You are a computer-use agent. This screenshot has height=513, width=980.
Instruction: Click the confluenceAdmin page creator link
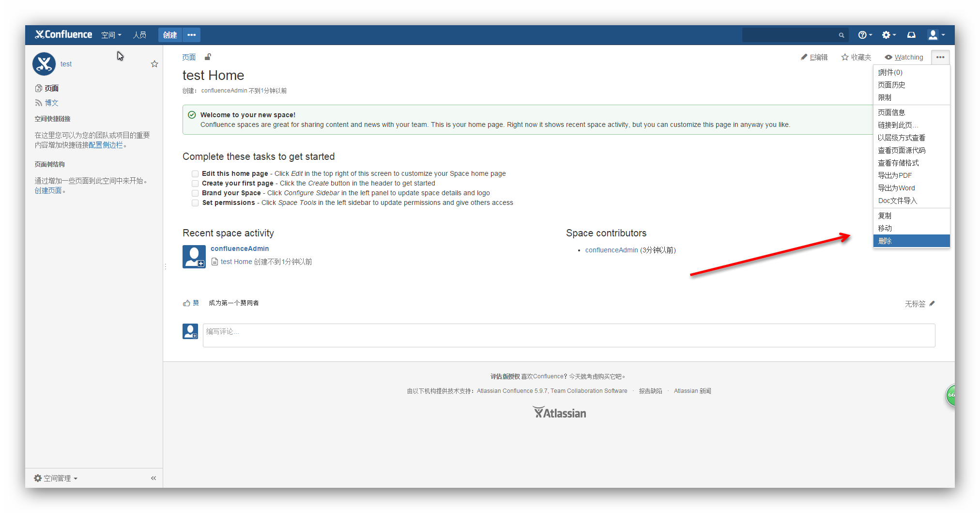(x=224, y=91)
